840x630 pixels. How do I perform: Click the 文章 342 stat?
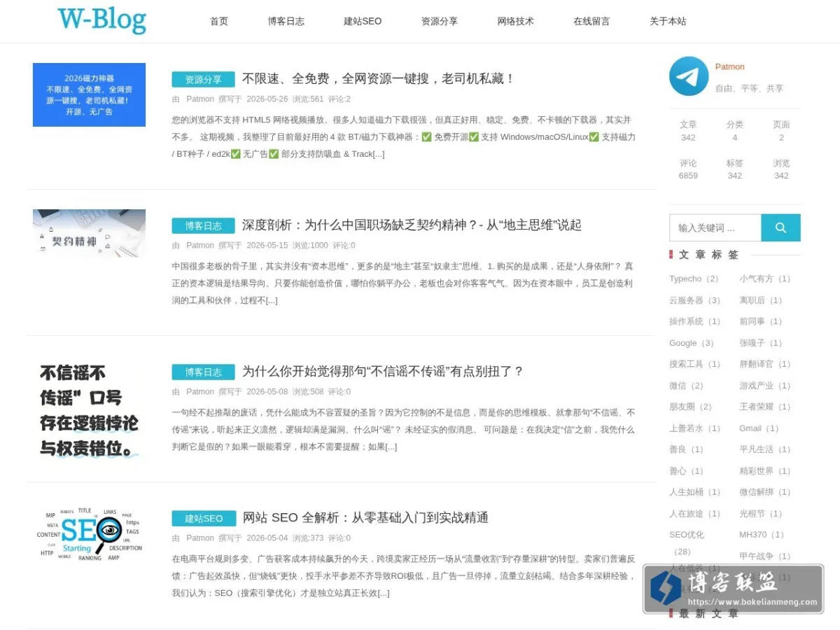pyautogui.click(x=688, y=131)
